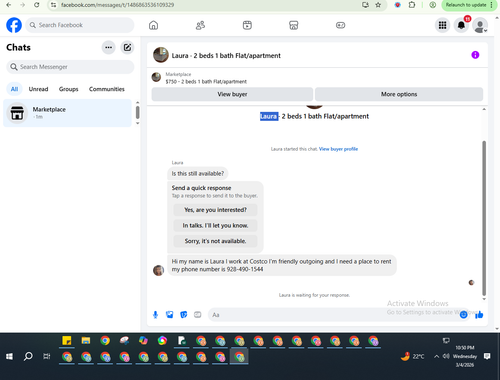
Task: Click Laura's avatar in the chat header
Action: (161, 55)
